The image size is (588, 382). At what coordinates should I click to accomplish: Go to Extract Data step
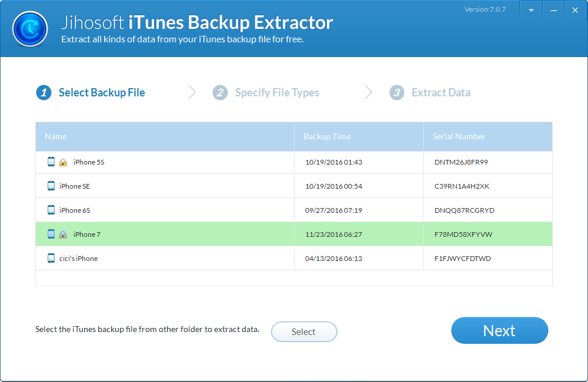tap(441, 93)
